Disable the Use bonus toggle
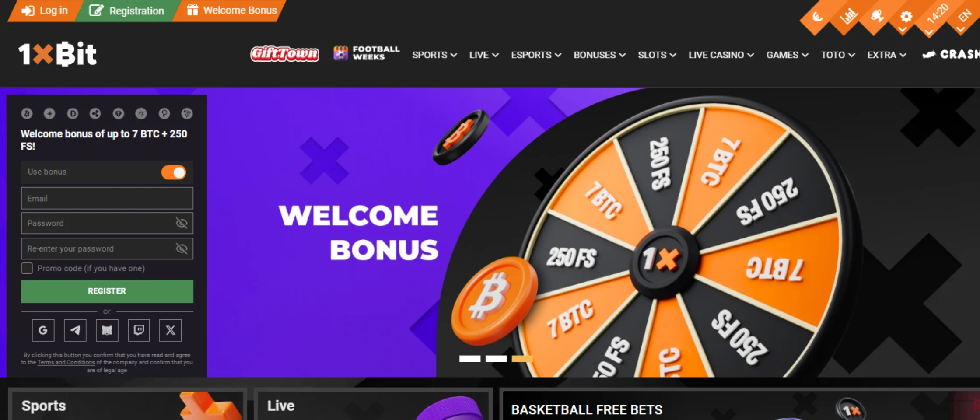 (x=174, y=172)
